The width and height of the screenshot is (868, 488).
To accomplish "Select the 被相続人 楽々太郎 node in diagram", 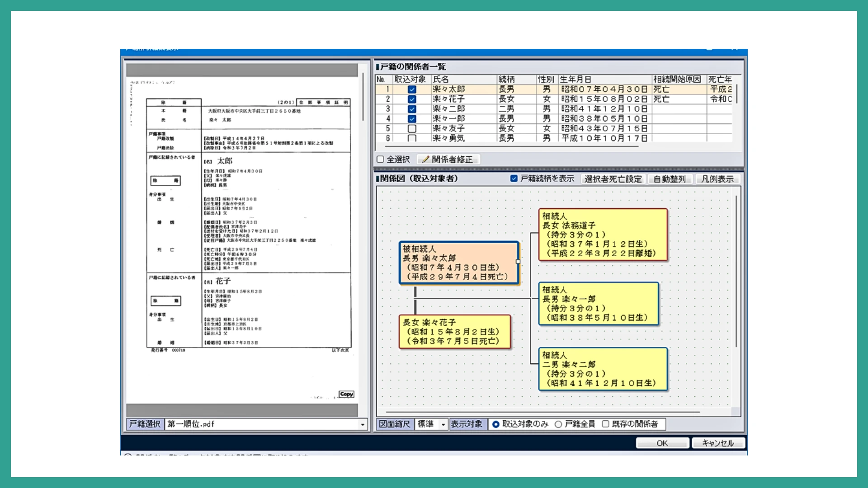I will click(x=458, y=263).
